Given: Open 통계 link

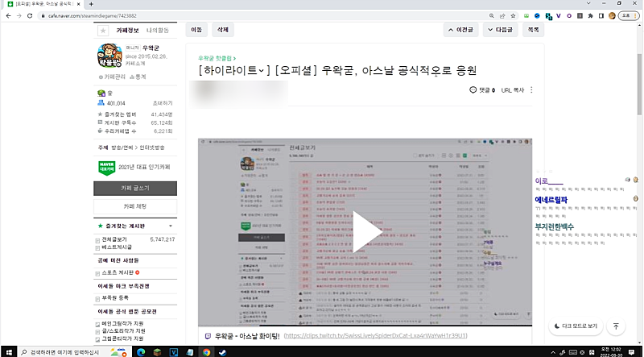Looking at the screenshot, I should [x=138, y=77].
